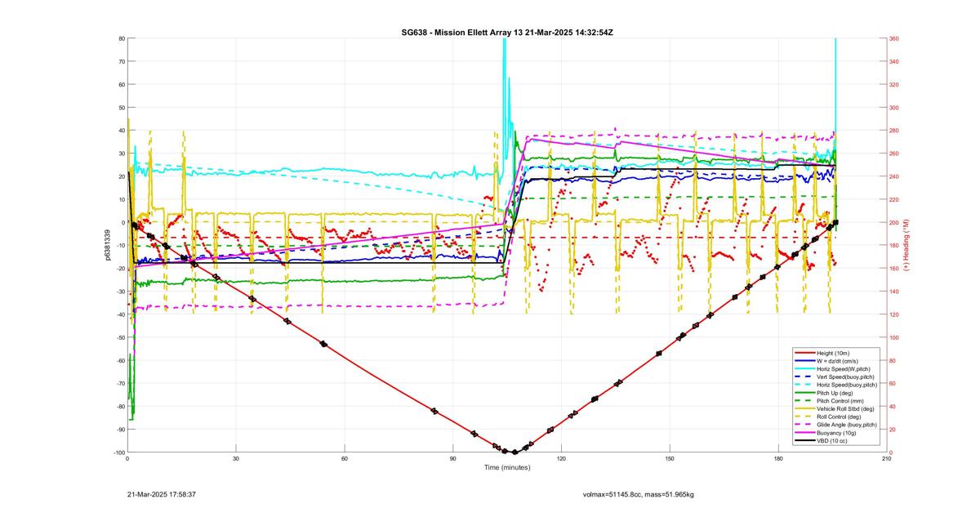Select 'Buoyancy (10g)' legend text
Screen dimensions: 980x508
click(x=836, y=432)
